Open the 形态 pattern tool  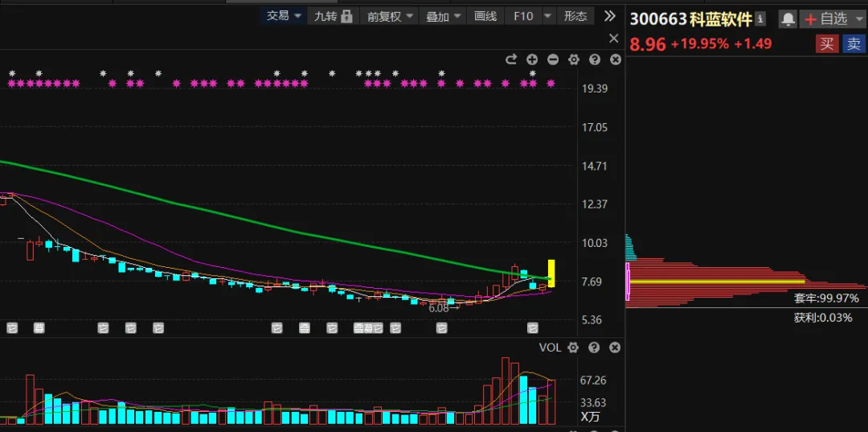coord(575,16)
